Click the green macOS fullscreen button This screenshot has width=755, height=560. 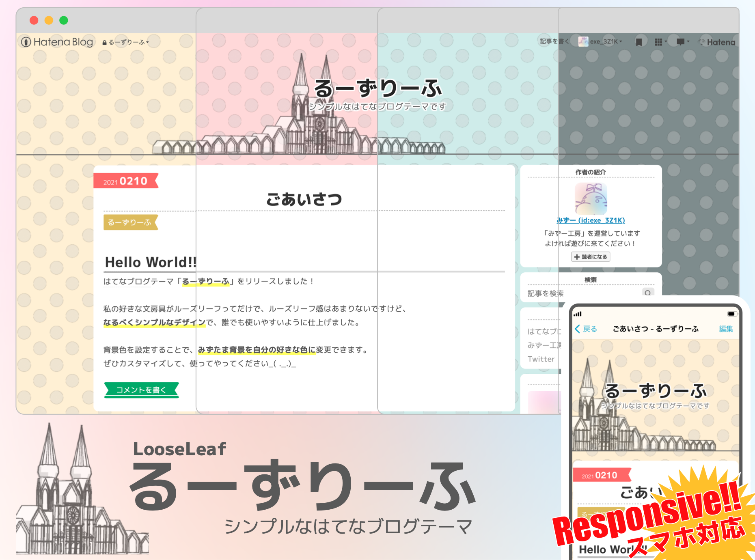point(64,20)
